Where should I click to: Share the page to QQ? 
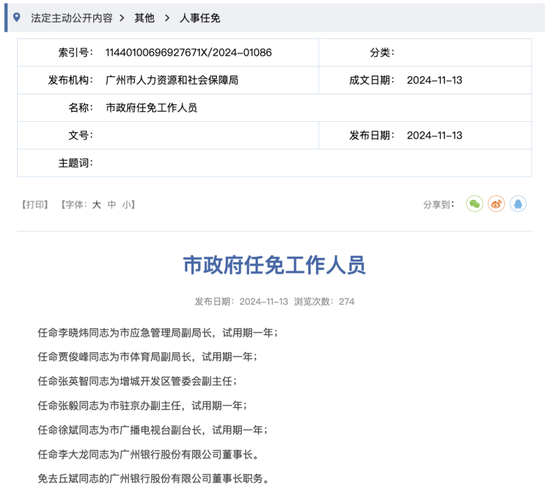(518, 204)
